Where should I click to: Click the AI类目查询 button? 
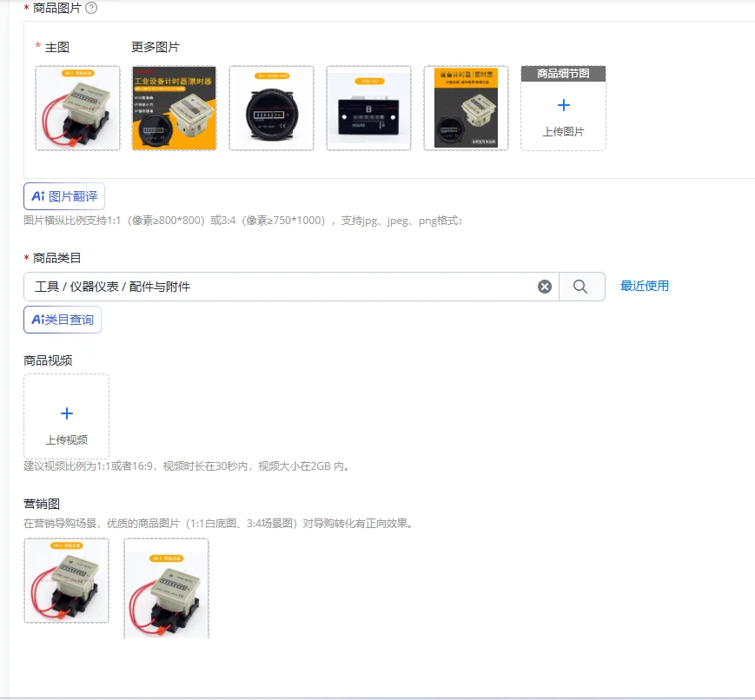click(63, 320)
